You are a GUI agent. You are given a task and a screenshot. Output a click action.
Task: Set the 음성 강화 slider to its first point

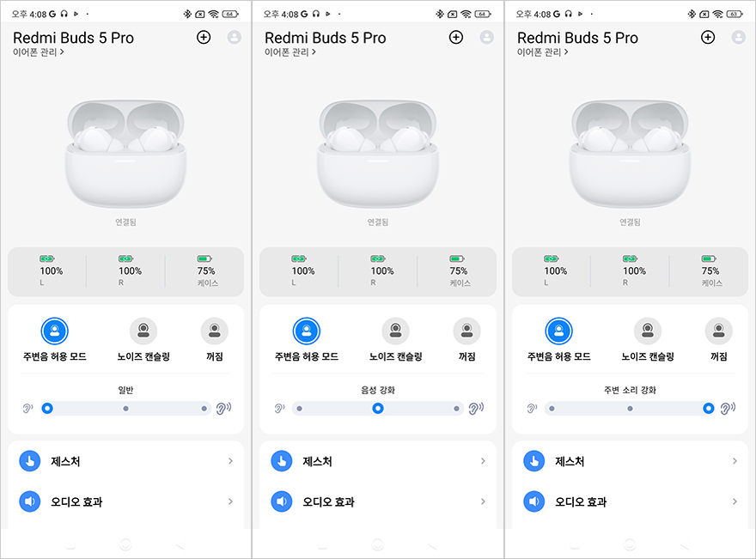coord(300,409)
